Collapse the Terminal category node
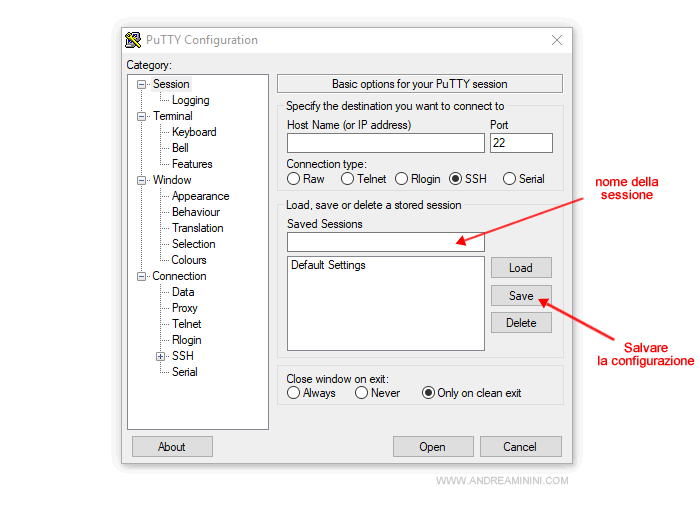Viewport: 700px width, 520px height. click(142, 116)
